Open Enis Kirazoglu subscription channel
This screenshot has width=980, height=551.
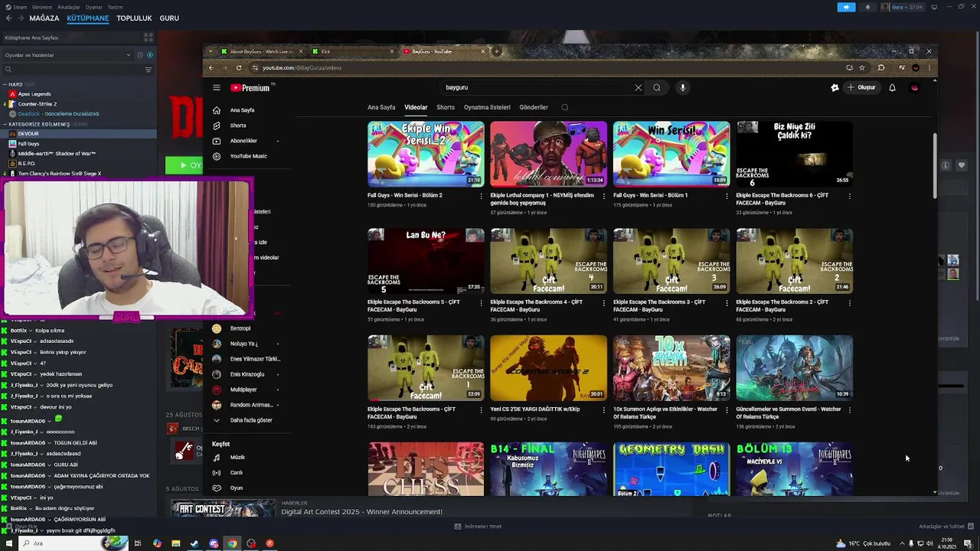(x=247, y=374)
